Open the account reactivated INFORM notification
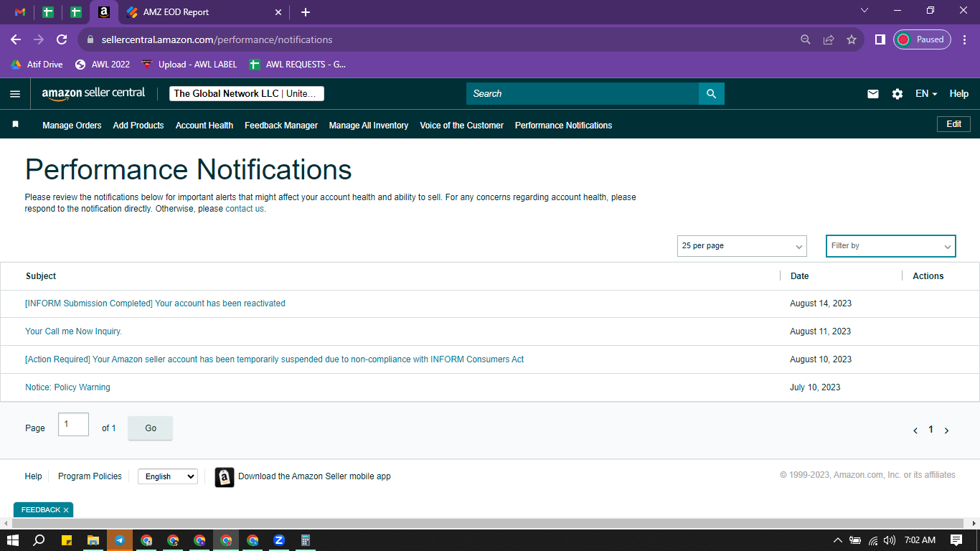Viewport: 980px width, 551px height. coord(155,303)
